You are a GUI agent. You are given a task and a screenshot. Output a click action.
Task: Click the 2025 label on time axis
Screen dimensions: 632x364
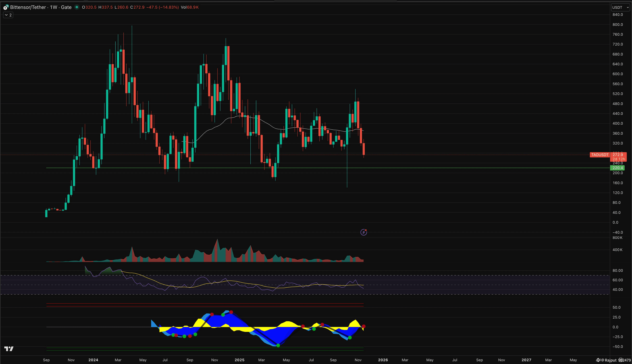click(x=239, y=360)
